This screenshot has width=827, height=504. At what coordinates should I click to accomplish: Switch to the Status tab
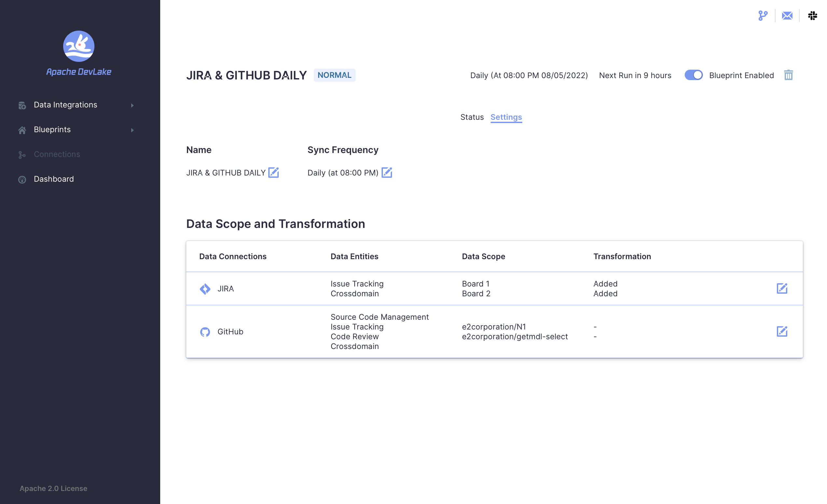click(472, 117)
